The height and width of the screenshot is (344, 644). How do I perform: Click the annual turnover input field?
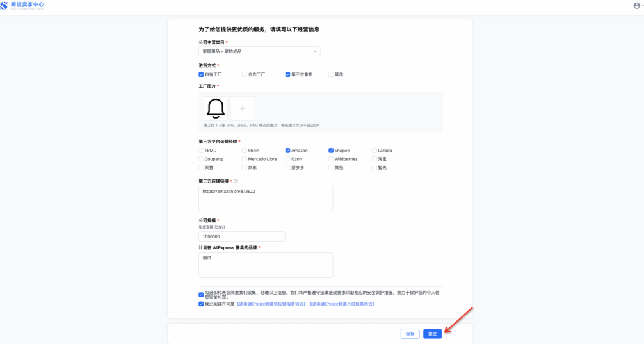pos(242,236)
